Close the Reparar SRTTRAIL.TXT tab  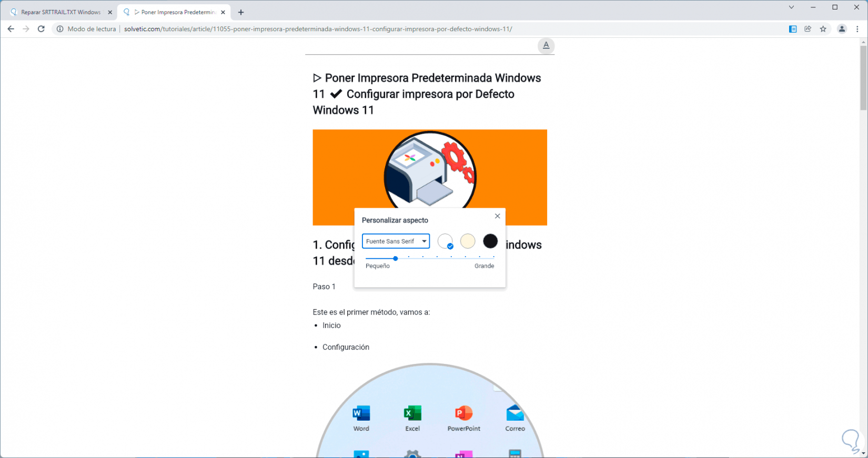tap(110, 12)
